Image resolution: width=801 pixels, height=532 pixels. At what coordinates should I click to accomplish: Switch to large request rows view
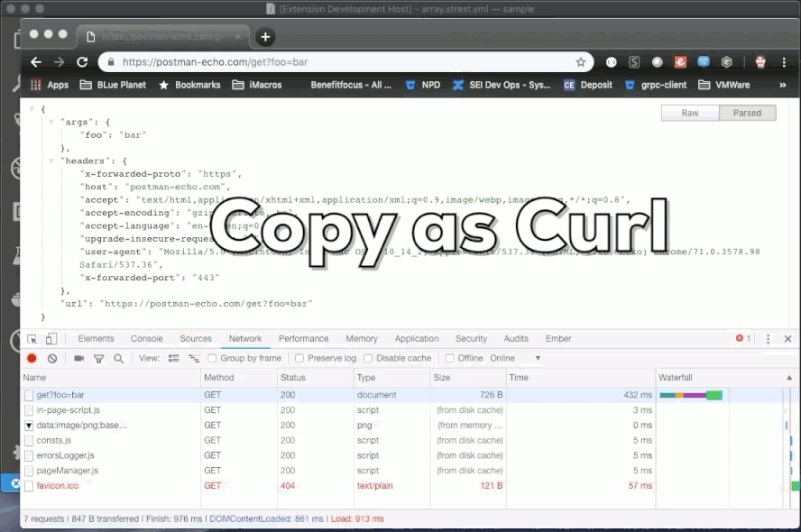[x=174, y=358]
